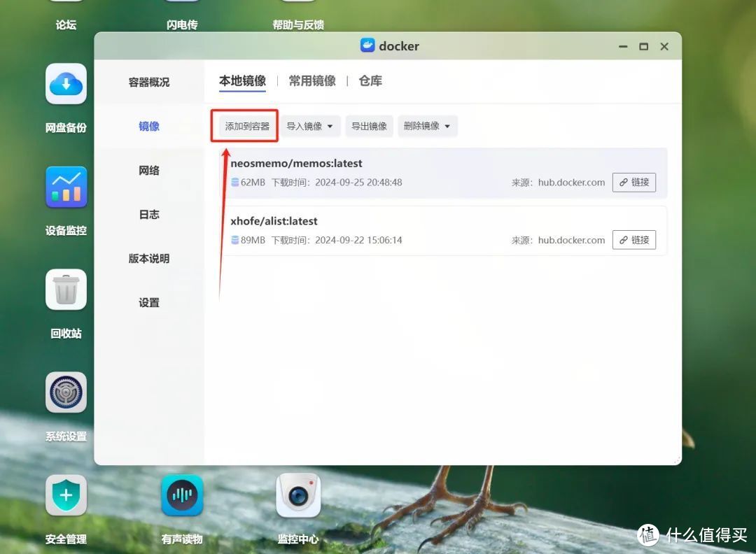The width and height of the screenshot is (756, 554).
Task: Open the 有声读物 audiobook app
Action: click(x=182, y=495)
